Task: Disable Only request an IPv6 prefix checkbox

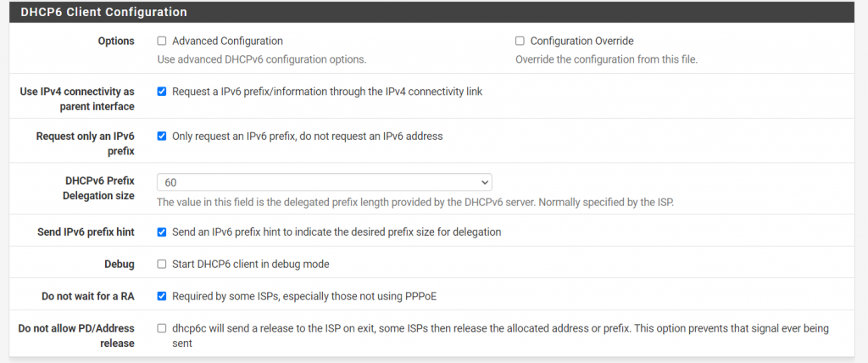Action: pos(162,136)
